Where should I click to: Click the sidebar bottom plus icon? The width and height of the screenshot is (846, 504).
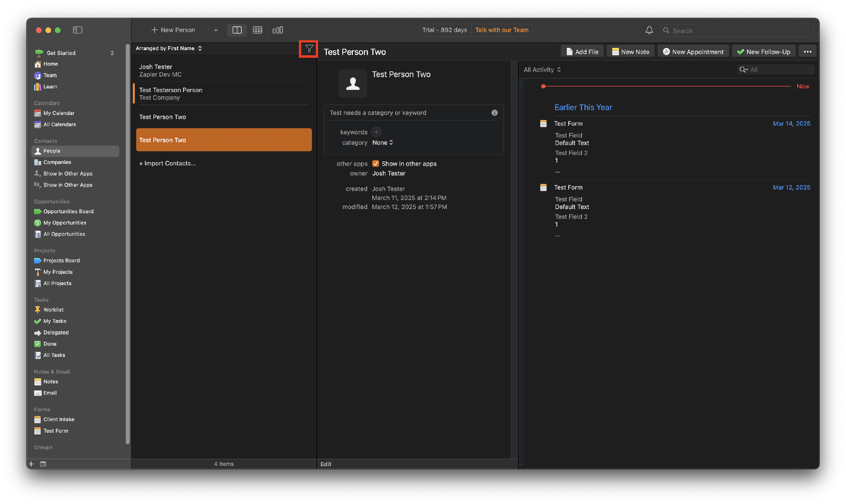tap(31, 464)
